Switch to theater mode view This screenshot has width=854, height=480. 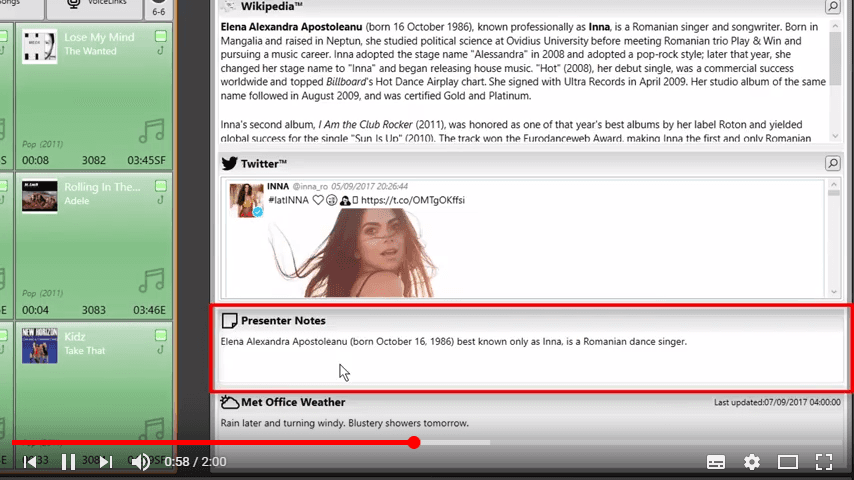click(788, 462)
